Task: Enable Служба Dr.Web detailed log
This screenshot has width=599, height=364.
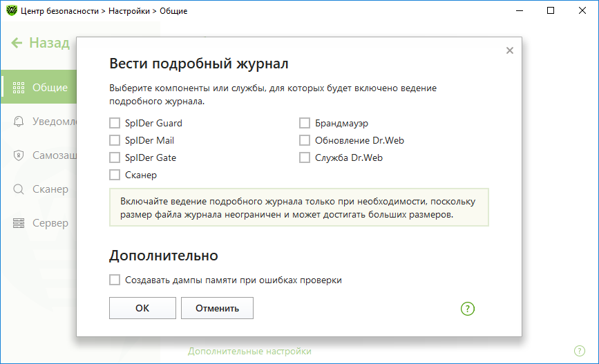Action: coord(305,157)
